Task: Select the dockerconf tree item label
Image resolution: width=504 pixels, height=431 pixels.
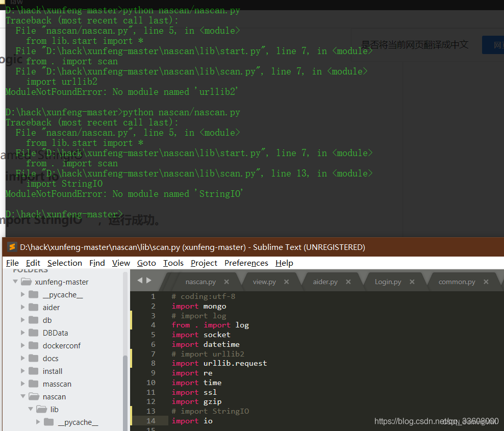Action: click(61, 346)
